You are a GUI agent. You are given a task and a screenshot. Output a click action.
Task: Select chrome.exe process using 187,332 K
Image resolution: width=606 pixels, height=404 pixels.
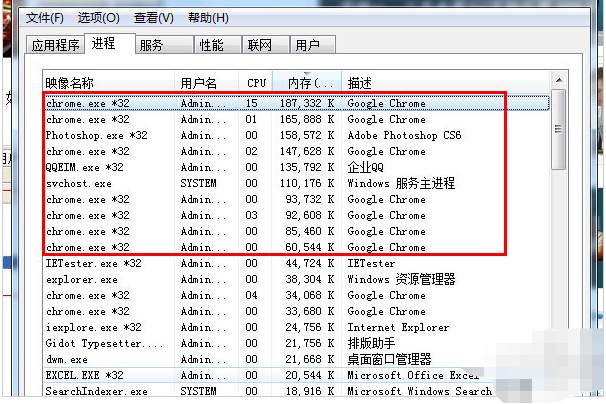tap(296, 103)
